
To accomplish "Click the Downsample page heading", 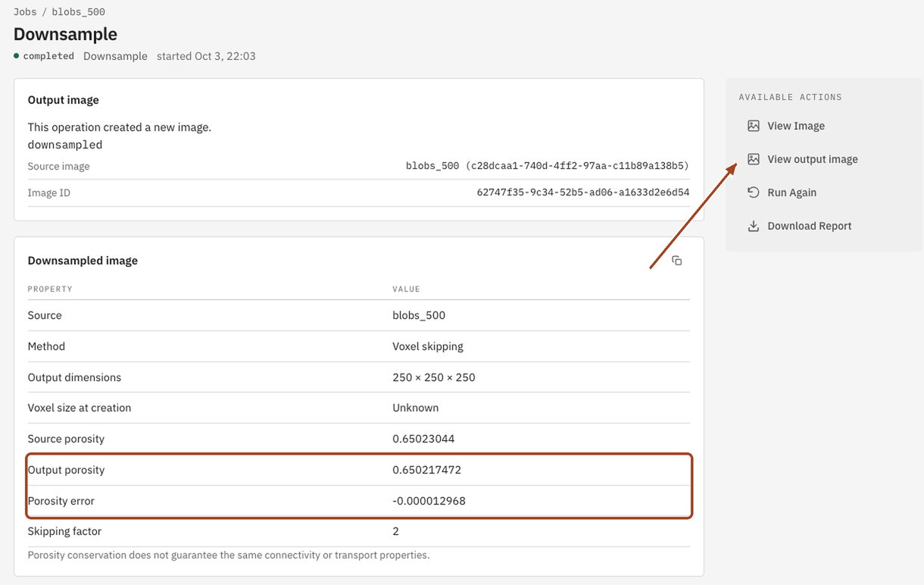I will [65, 34].
